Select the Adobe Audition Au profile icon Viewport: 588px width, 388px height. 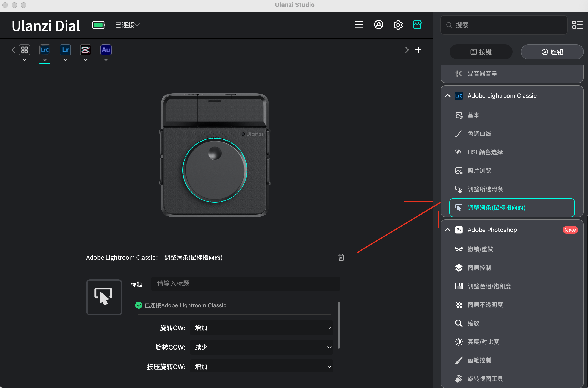click(x=106, y=50)
